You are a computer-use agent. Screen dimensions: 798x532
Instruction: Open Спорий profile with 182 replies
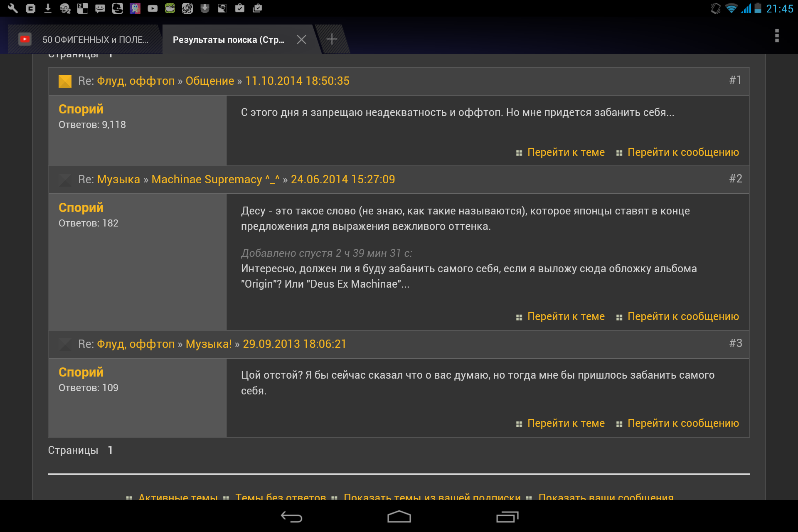(81, 207)
